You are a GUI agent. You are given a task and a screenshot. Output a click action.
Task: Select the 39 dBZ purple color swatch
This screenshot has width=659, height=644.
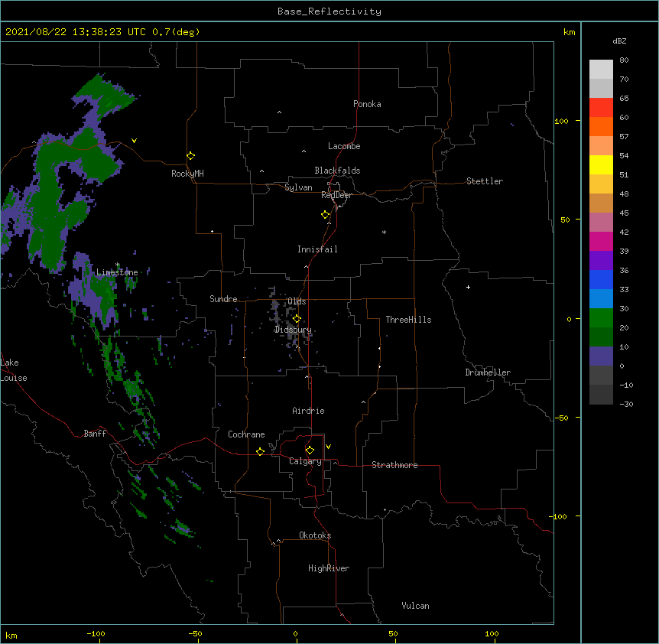(601, 260)
